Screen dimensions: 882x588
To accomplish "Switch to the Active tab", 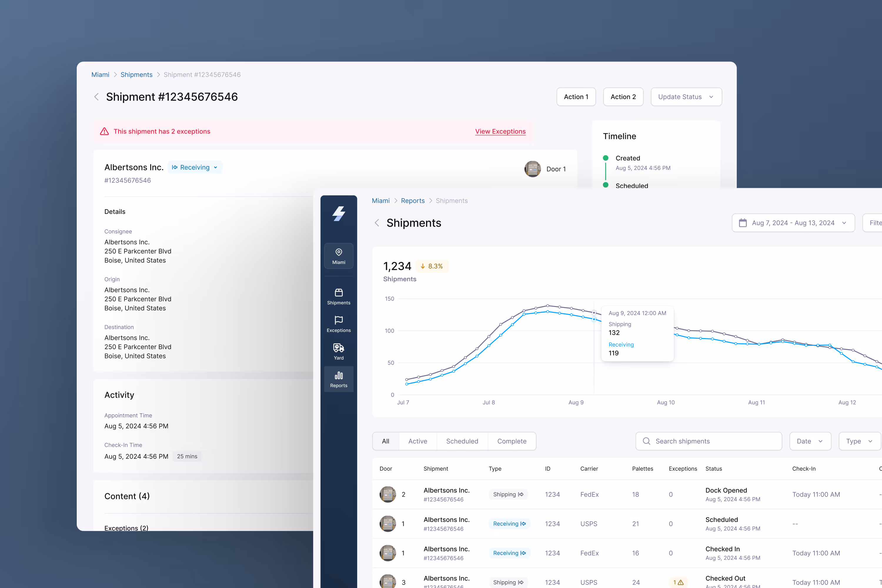I will pos(417,441).
